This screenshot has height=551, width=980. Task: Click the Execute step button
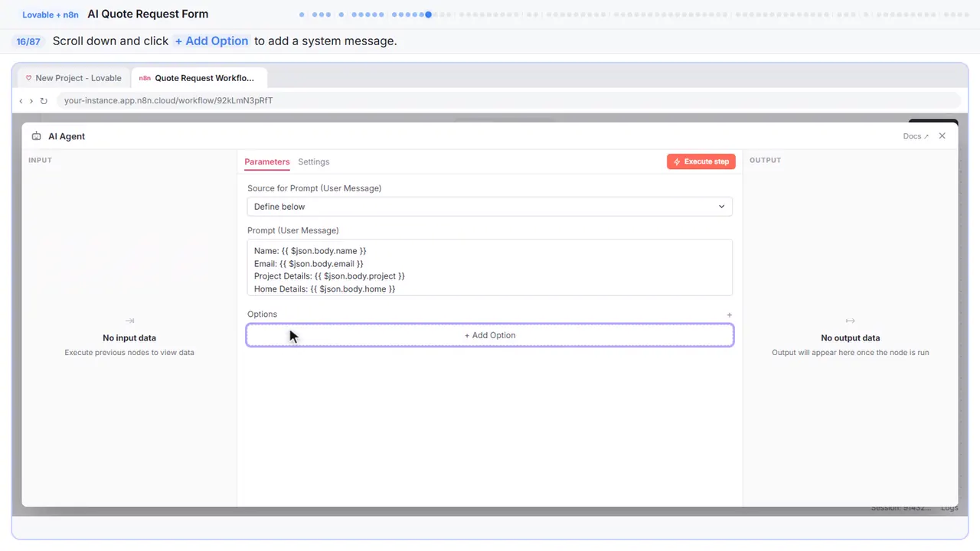pos(701,161)
